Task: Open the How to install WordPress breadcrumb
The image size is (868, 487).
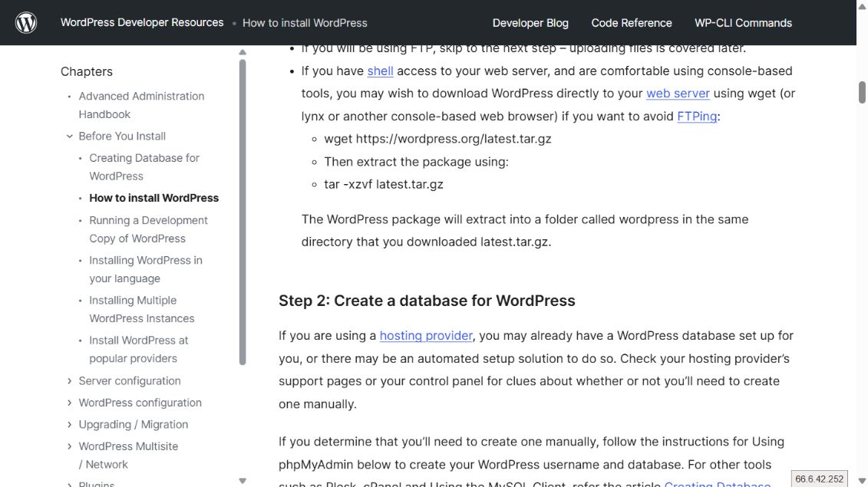Action: coord(305,23)
